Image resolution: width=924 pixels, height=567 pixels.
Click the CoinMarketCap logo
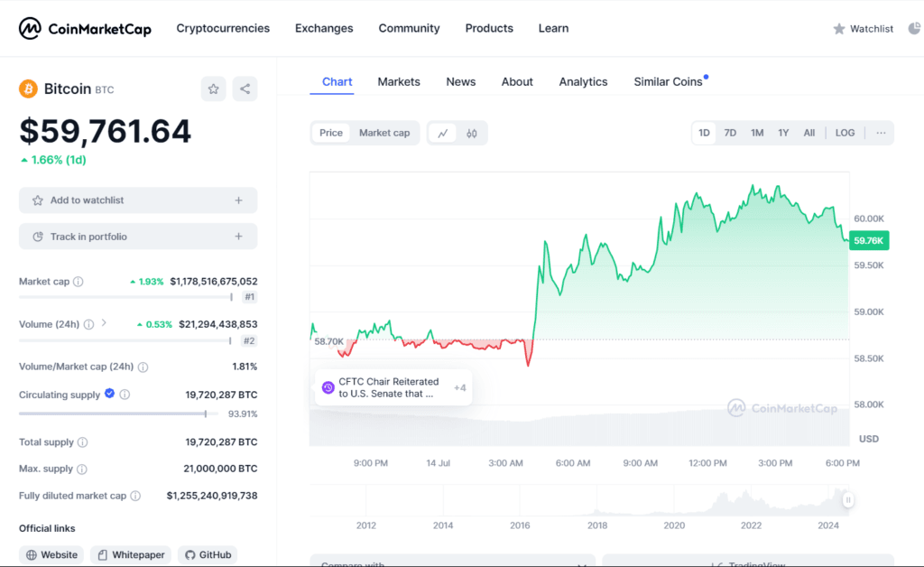point(84,28)
